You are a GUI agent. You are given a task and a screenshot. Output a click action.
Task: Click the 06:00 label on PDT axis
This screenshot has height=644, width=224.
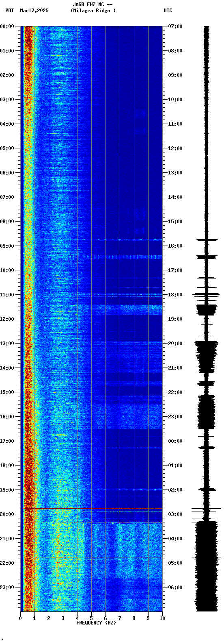coord(7,173)
